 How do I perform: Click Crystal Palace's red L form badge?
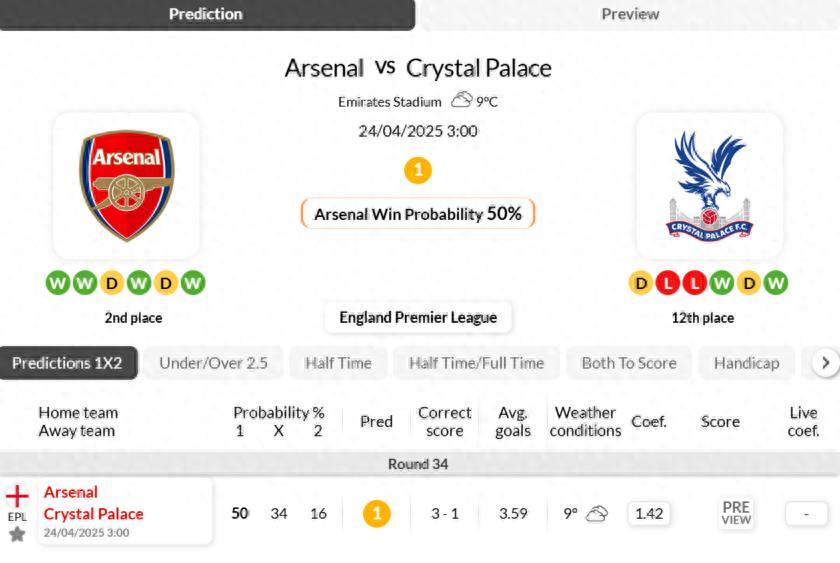pos(667,283)
